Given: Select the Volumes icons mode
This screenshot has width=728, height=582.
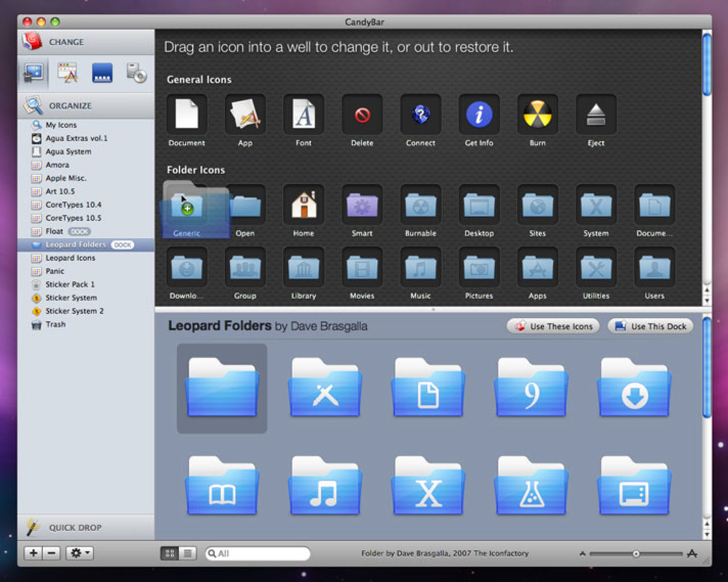Looking at the screenshot, I should [x=136, y=73].
